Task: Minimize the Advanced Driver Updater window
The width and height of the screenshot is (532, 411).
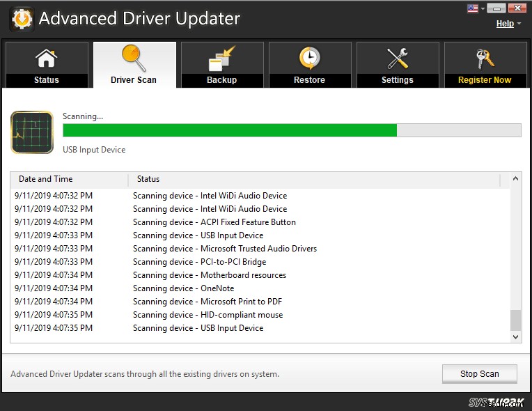Action: (x=496, y=8)
